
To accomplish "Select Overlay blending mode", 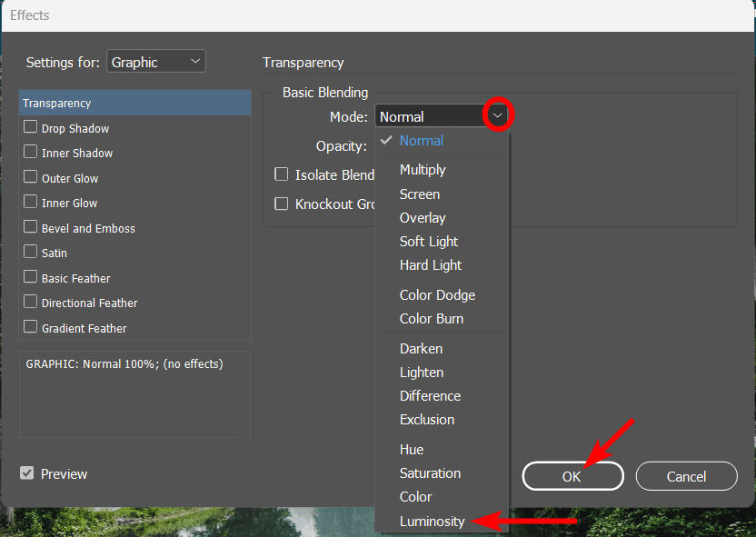I will pyautogui.click(x=423, y=218).
